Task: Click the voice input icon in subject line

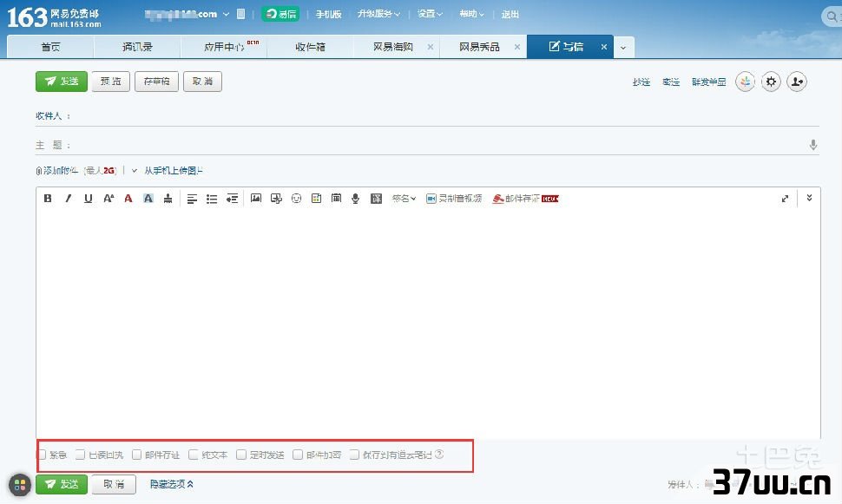Action: [x=813, y=145]
